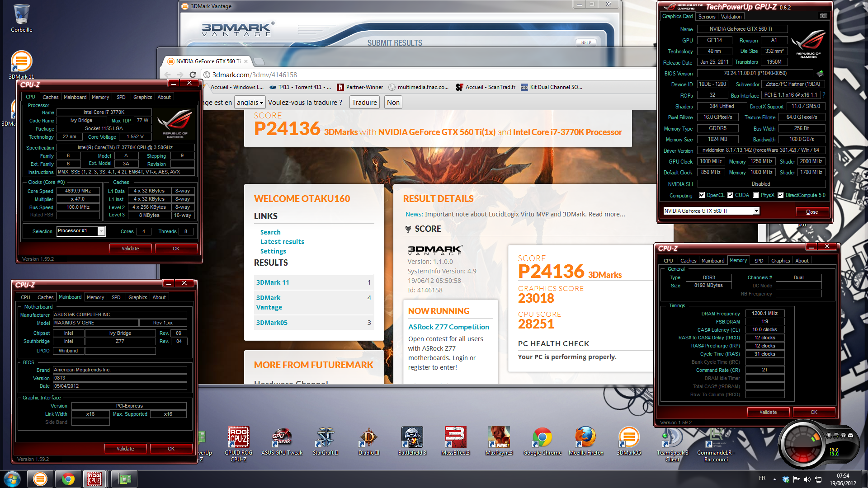The width and height of the screenshot is (868, 488).
Task: Open the MaxPayne3 desktop icon
Action: pos(499,441)
